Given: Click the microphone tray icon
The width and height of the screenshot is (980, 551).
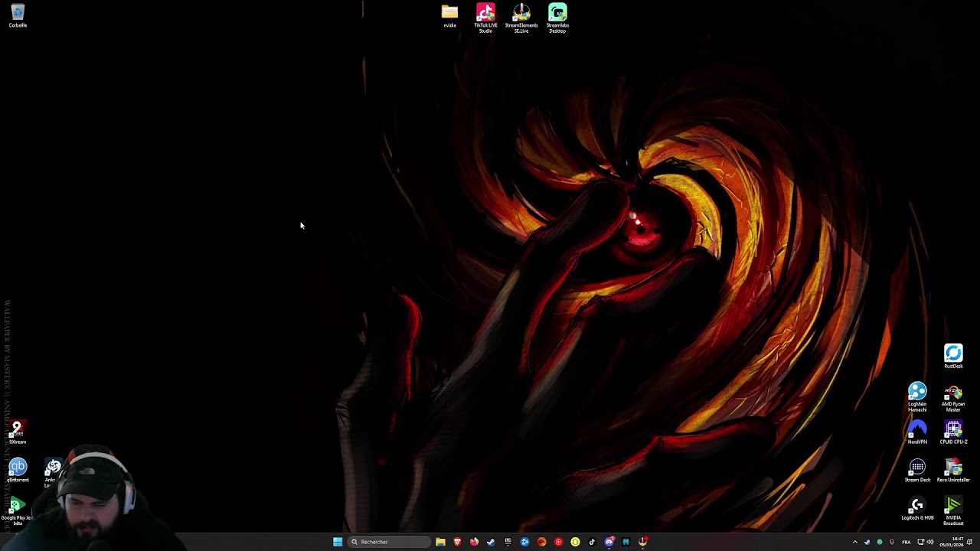Looking at the screenshot, I should click(892, 542).
